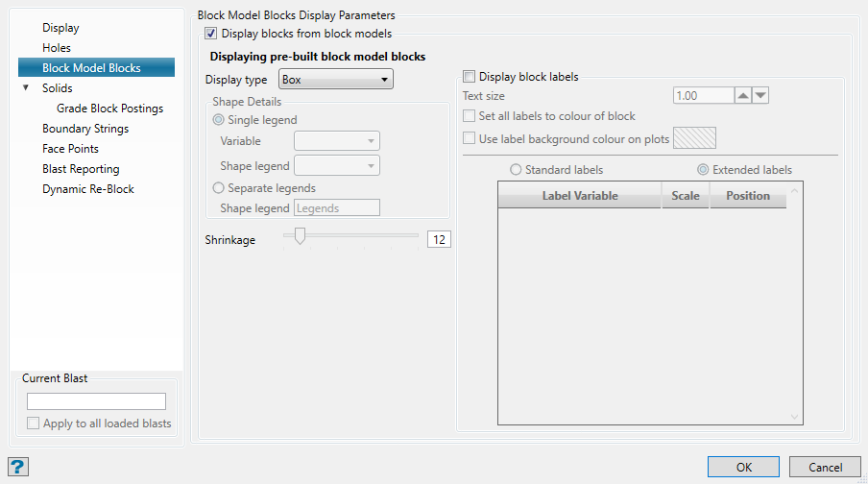This screenshot has width=868, height=484.
Task: Click the Cancel button
Action: point(825,467)
